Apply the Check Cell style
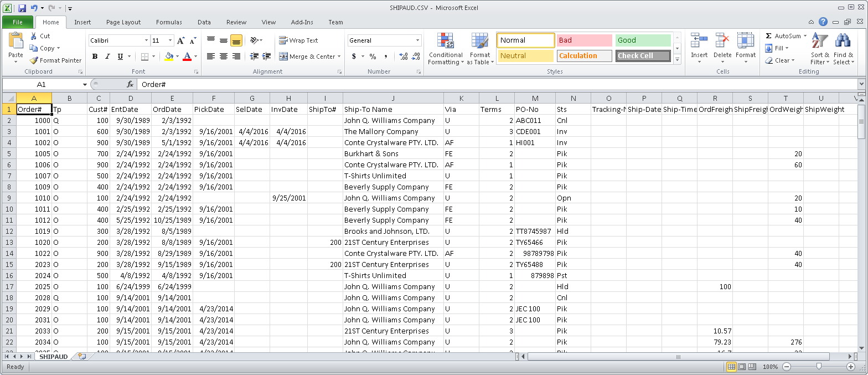The image size is (868, 375). tap(643, 56)
